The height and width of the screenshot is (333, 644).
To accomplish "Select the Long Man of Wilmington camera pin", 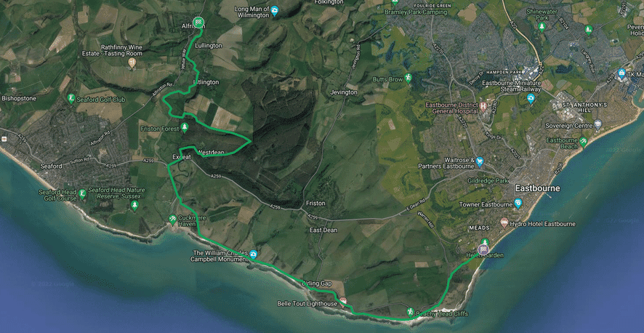I will point(275,11).
